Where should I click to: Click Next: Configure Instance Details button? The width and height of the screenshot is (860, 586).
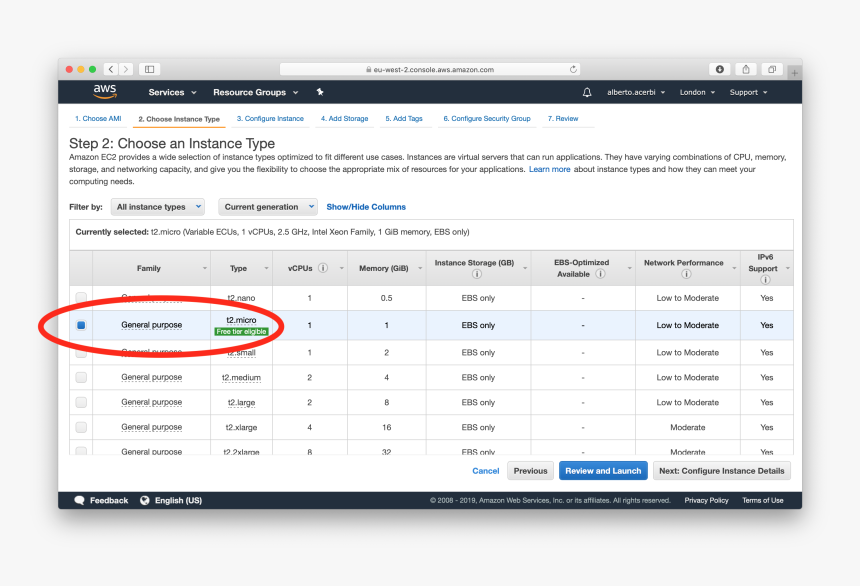pyautogui.click(x=721, y=471)
